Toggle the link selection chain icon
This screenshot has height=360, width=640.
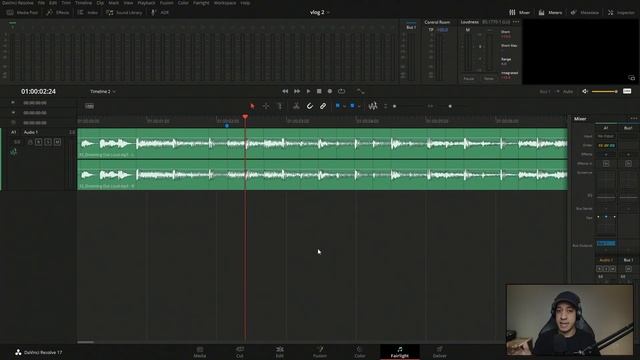click(323, 106)
